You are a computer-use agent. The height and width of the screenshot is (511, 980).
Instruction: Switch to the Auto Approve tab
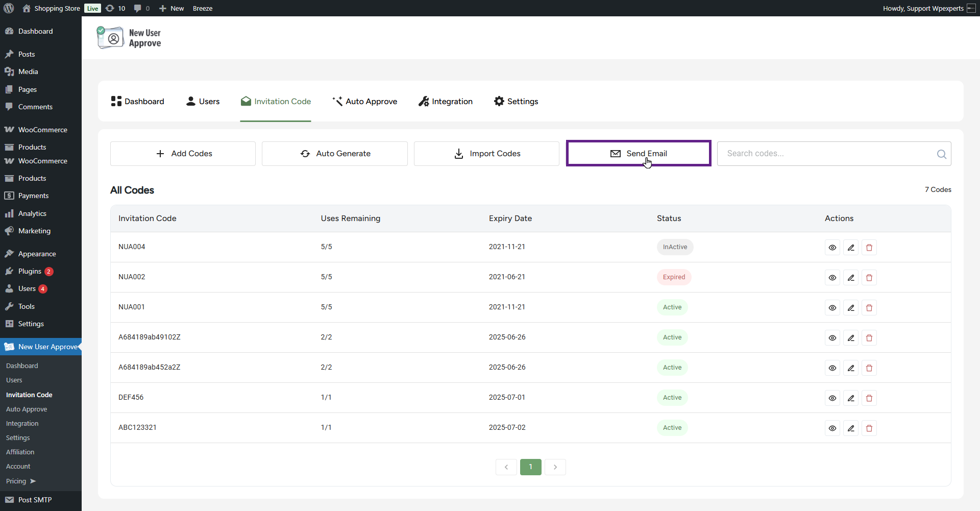pos(364,102)
